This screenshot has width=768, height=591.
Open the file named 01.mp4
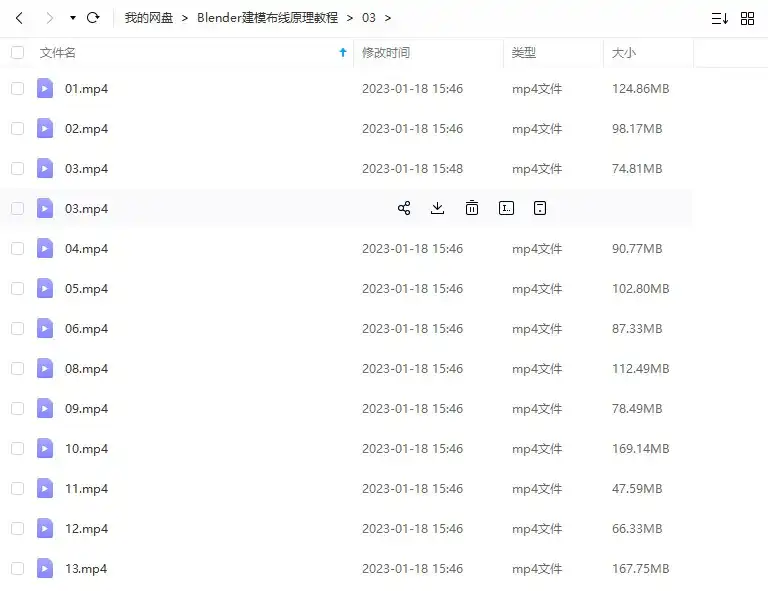coord(86,89)
